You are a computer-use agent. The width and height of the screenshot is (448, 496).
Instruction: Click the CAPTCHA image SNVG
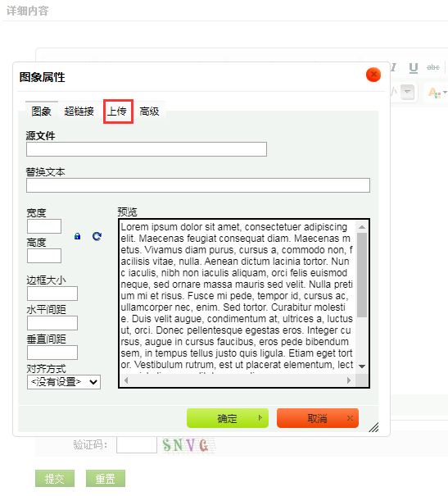click(188, 445)
